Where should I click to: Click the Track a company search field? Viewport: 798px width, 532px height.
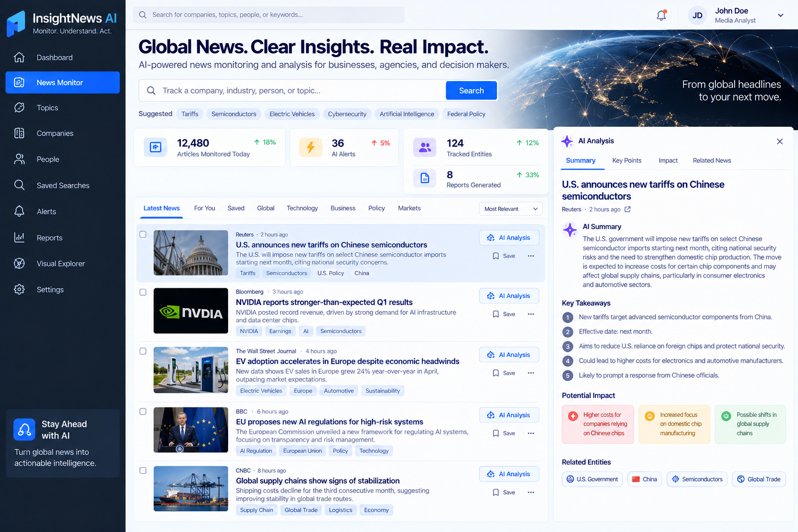pyautogui.click(x=292, y=90)
